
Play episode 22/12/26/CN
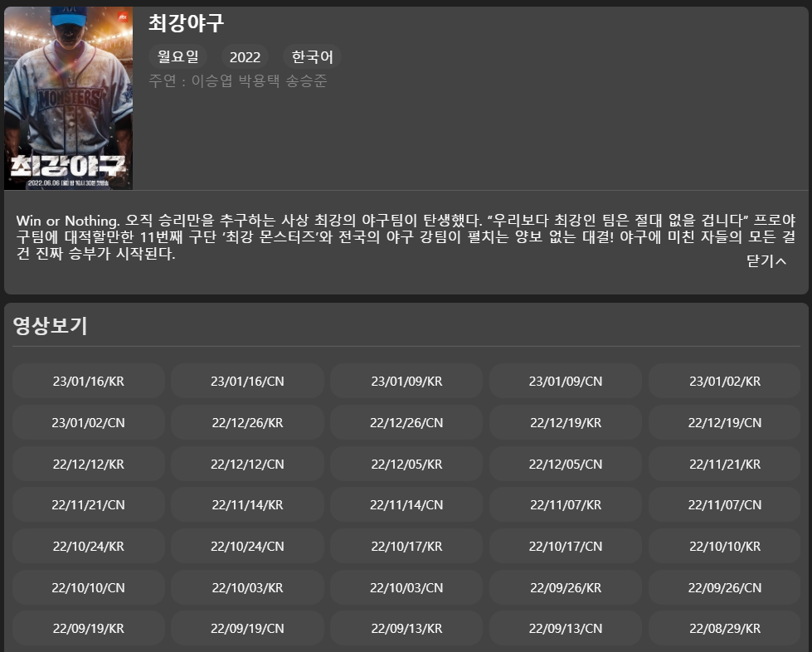pos(406,422)
